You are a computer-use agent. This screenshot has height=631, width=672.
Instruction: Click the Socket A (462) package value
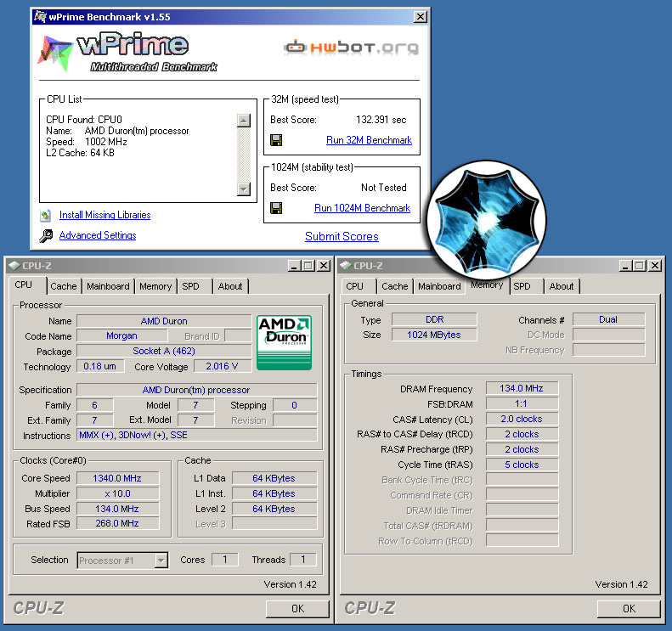point(164,351)
